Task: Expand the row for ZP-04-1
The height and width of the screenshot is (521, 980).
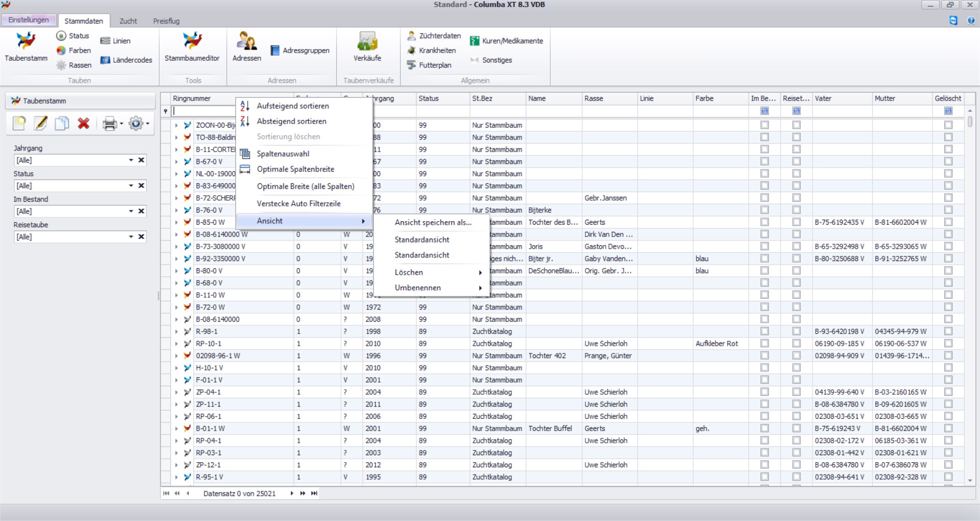Action: point(176,392)
